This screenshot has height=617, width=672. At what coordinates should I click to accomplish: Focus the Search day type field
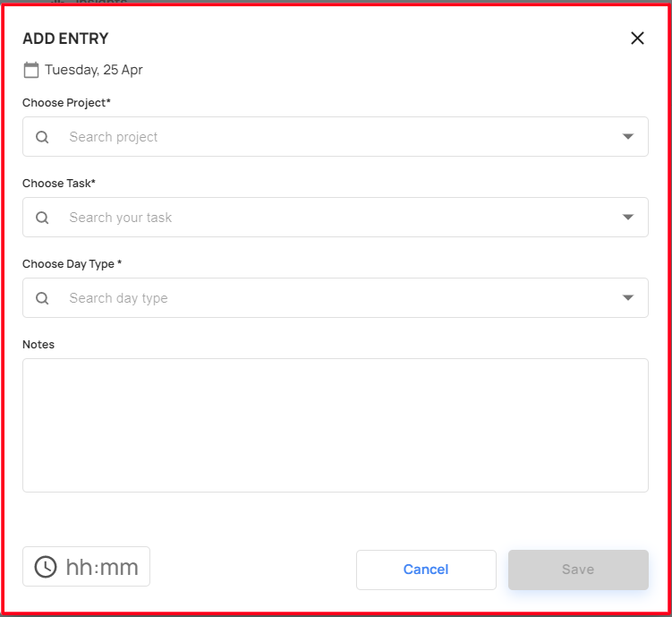click(336, 298)
